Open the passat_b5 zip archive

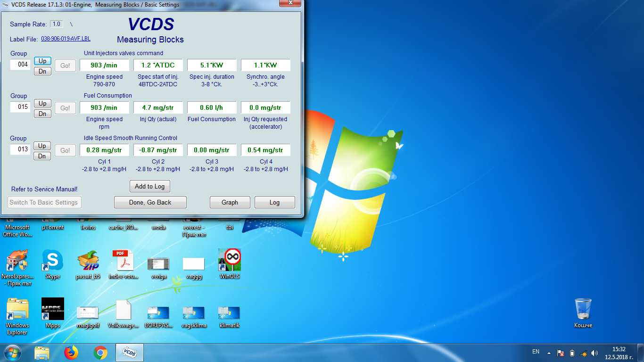pos(88,261)
